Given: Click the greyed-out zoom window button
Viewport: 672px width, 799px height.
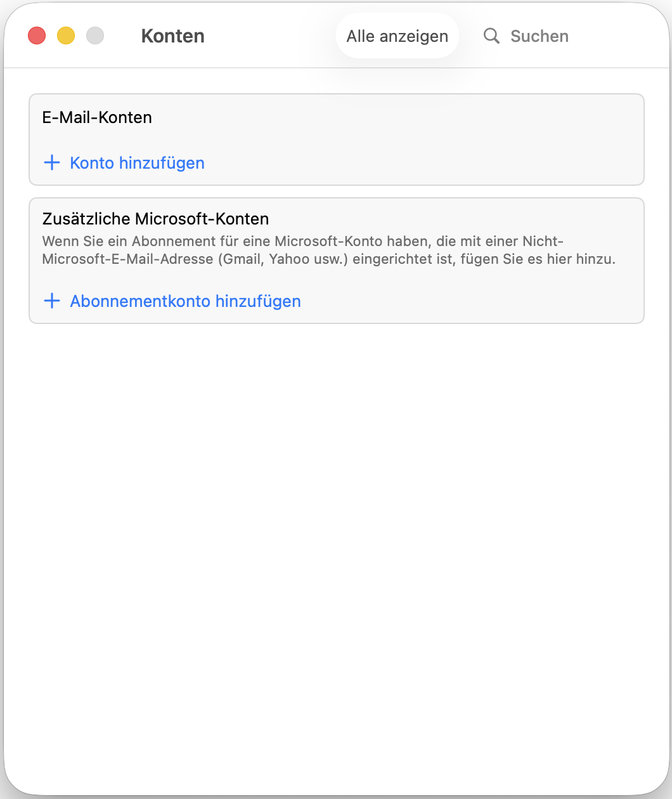Looking at the screenshot, I should coord(95,36).
